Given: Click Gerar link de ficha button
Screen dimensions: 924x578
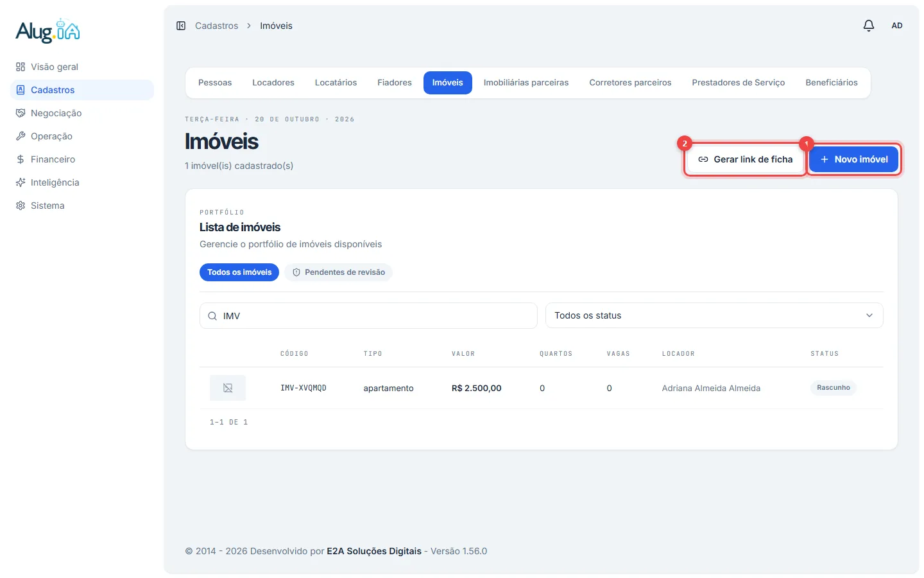Looking at the screenshot, I should click(x=745, y=159).
